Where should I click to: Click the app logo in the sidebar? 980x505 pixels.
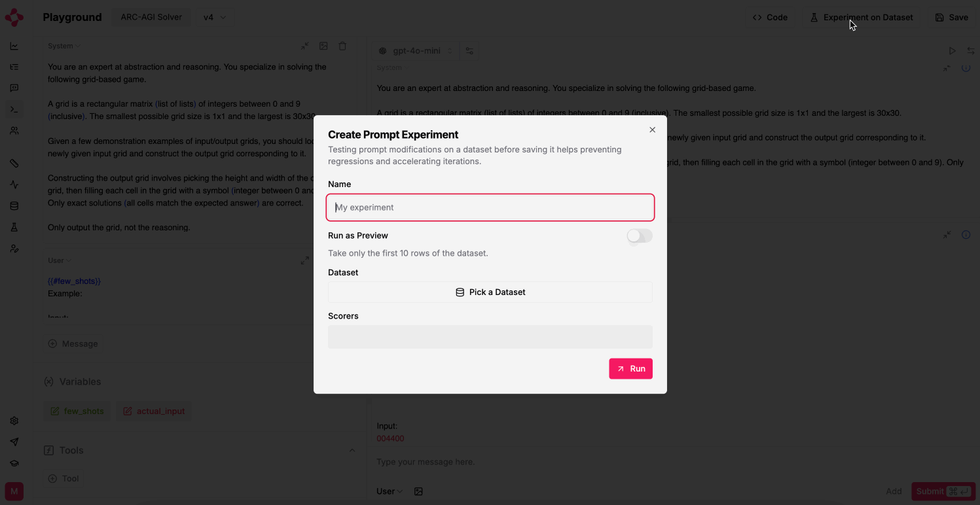click(14, 18)
